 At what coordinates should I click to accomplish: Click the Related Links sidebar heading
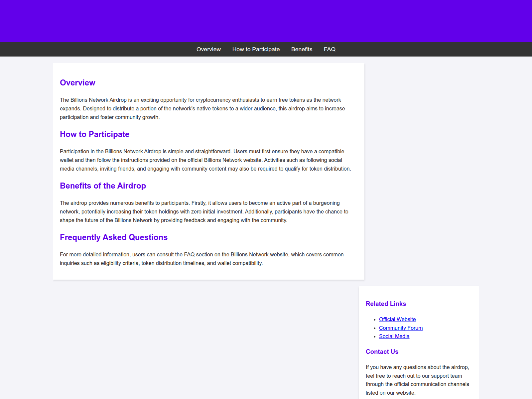click(x=386, y=304)
